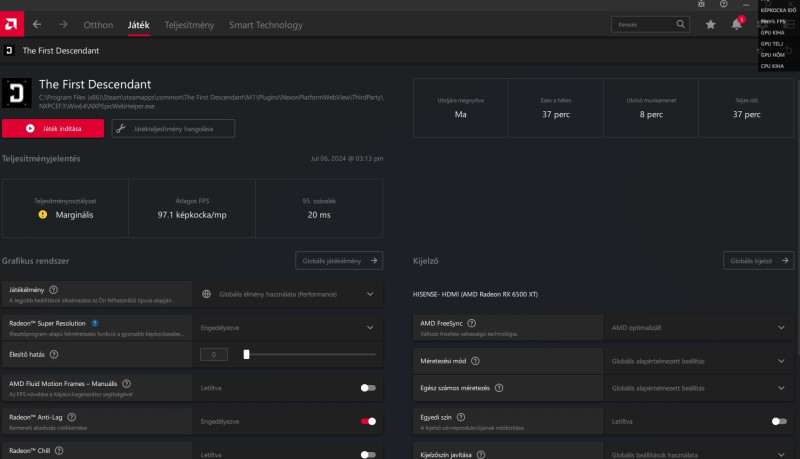800x459 pixels.
Task: Open AMD FreeSync dropdown
Action: click(699, 328)
